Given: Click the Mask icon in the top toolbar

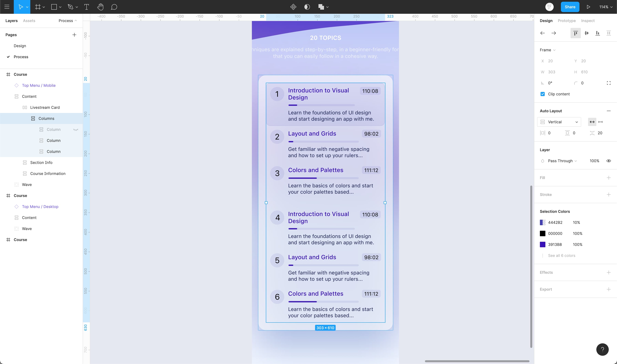Looking at the screenshot, I should 307,7.
